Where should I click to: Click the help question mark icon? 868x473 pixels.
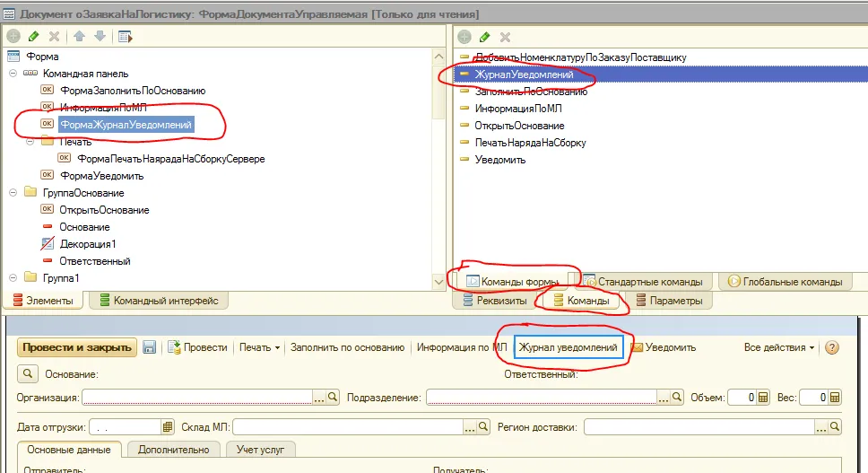(x=831, y=347)
